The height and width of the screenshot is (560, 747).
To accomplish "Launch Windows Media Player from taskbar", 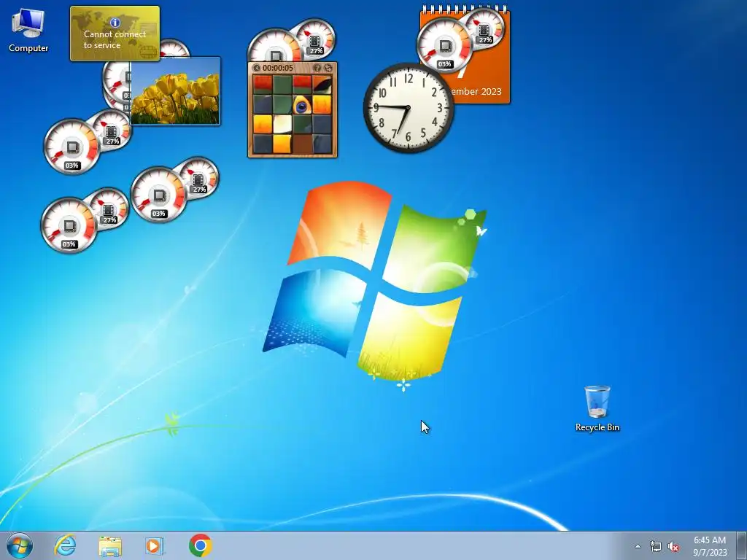I will (154, 545).
